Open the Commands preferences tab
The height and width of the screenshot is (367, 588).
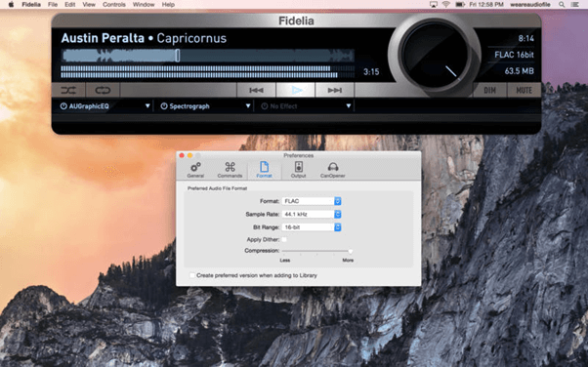click(230, 170)
